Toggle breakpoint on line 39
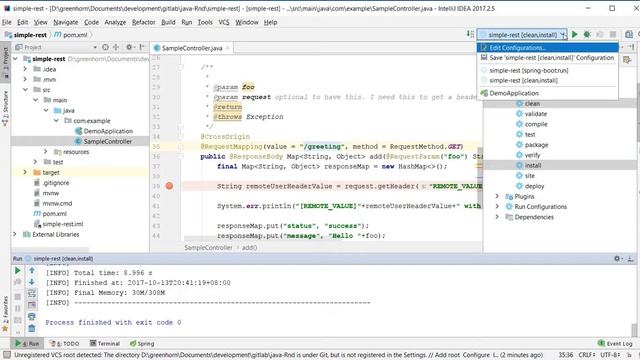The width and height of the screenshot is (640, 360). click(169, 186)
